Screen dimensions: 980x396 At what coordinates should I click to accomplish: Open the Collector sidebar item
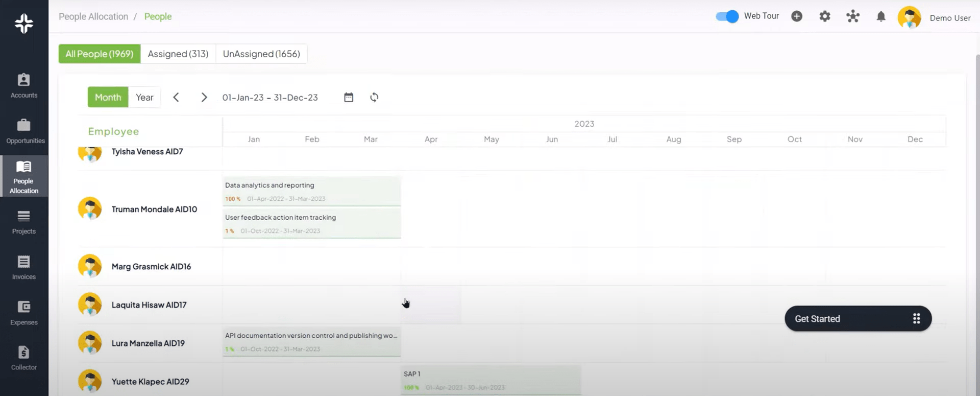point(24,358)
